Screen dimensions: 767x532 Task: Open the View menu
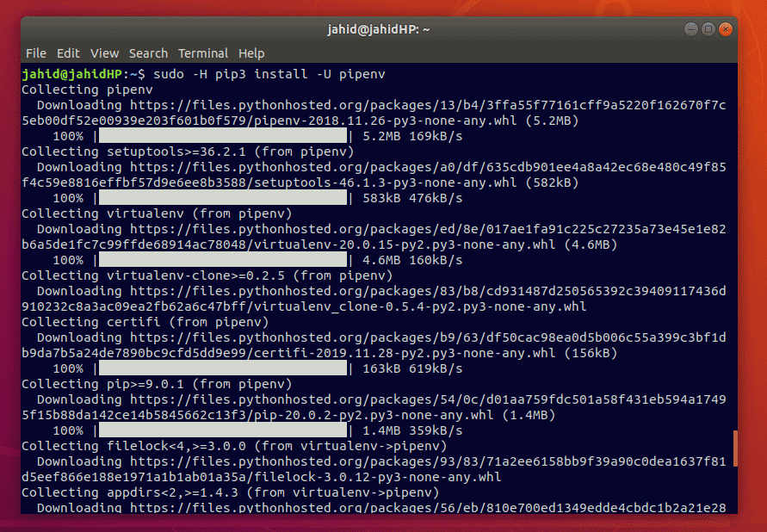tap(104, 53)
